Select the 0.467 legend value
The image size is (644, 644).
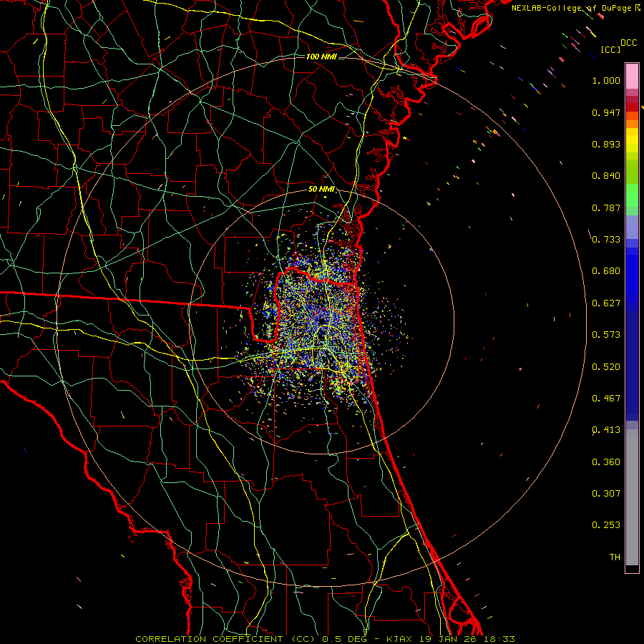606,399
